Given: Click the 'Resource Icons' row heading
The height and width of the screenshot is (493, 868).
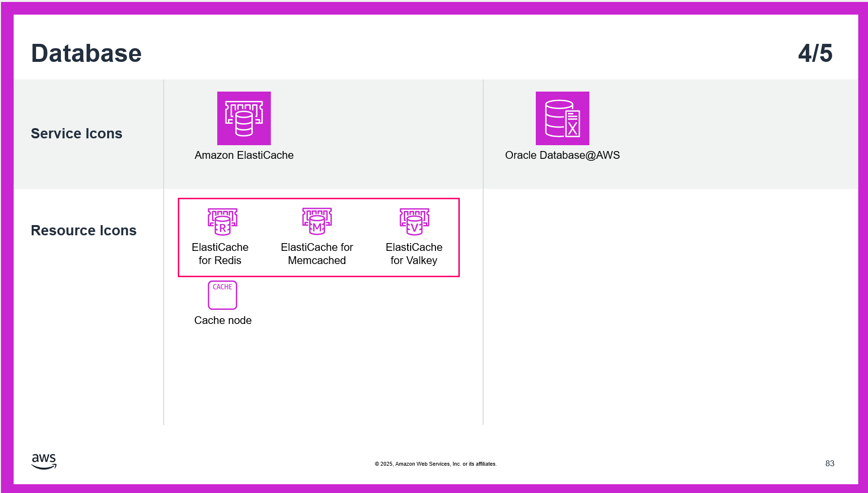Looking at the screenshot, I should click(x=84, y=230).
